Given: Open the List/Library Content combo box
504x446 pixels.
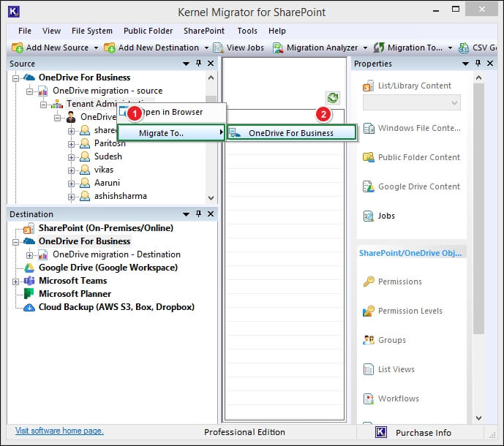Looking at the screenshot, I should point(411,103).
